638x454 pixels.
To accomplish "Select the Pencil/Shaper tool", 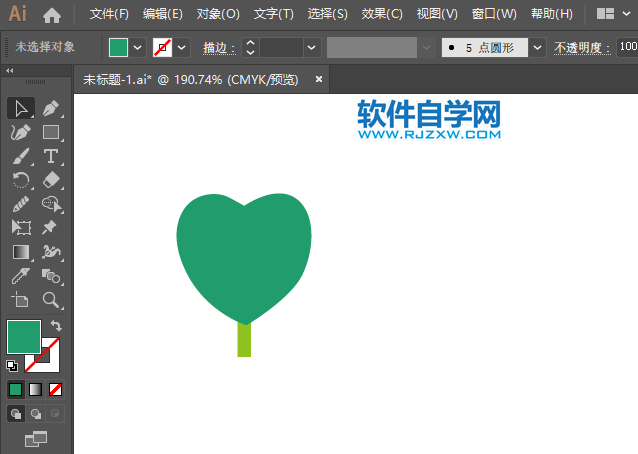I will pos(21,204).
